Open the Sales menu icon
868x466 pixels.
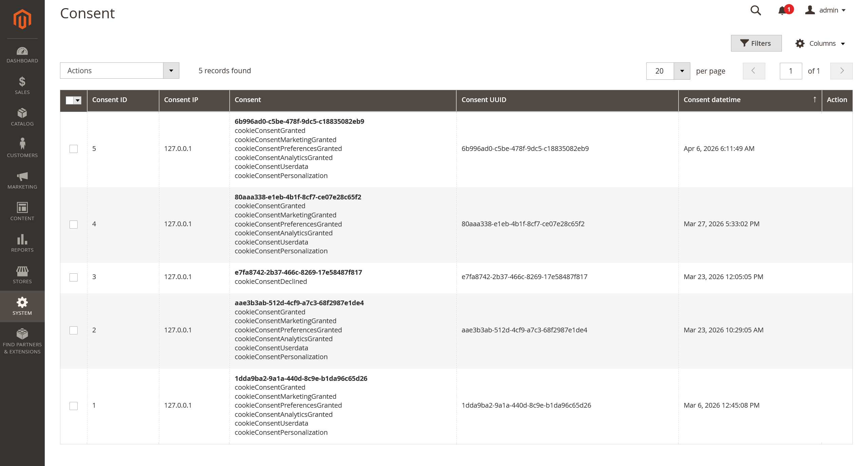[x=22, y=82]
